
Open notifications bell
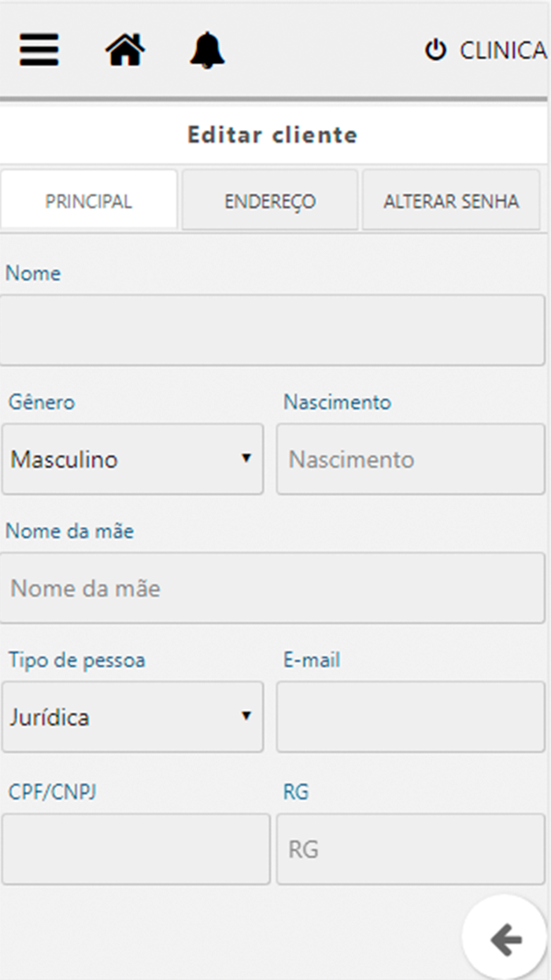click(207, 51)
